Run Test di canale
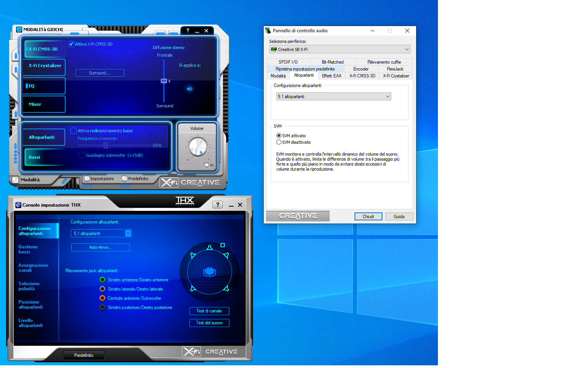588x368 pixels. click(209, 311)
